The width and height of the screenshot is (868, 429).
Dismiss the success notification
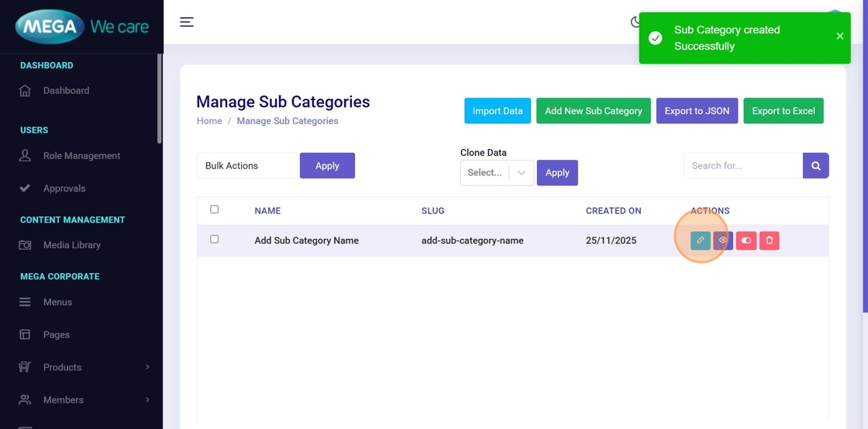click(x=839, y=36)
